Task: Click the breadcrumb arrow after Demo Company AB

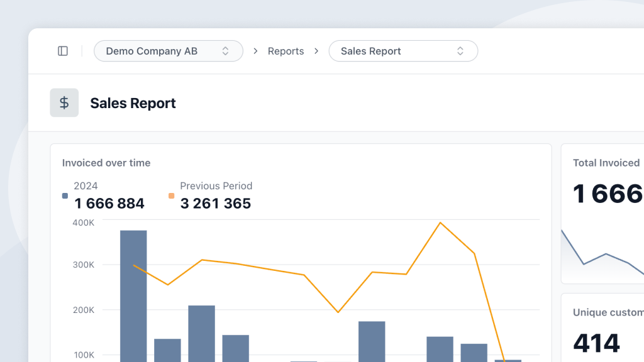Action: pos(255,51)
